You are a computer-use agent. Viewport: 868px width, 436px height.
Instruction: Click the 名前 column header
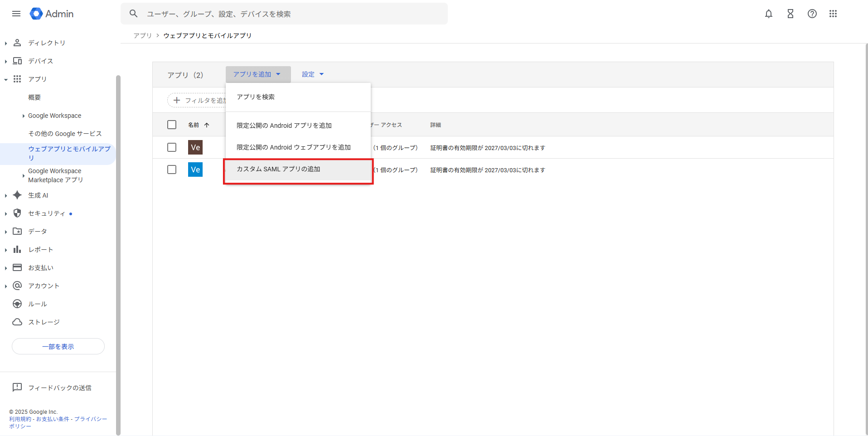point(194,125)
